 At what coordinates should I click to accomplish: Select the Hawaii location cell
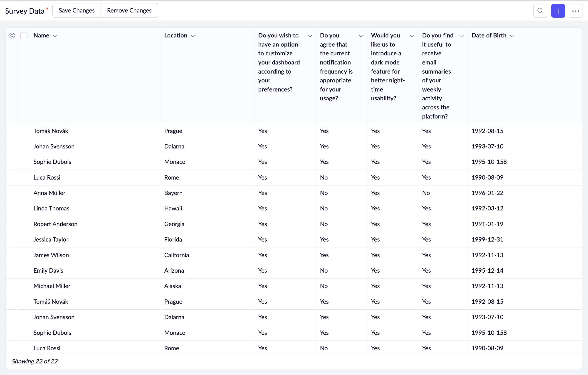click(x=173, y=208)
